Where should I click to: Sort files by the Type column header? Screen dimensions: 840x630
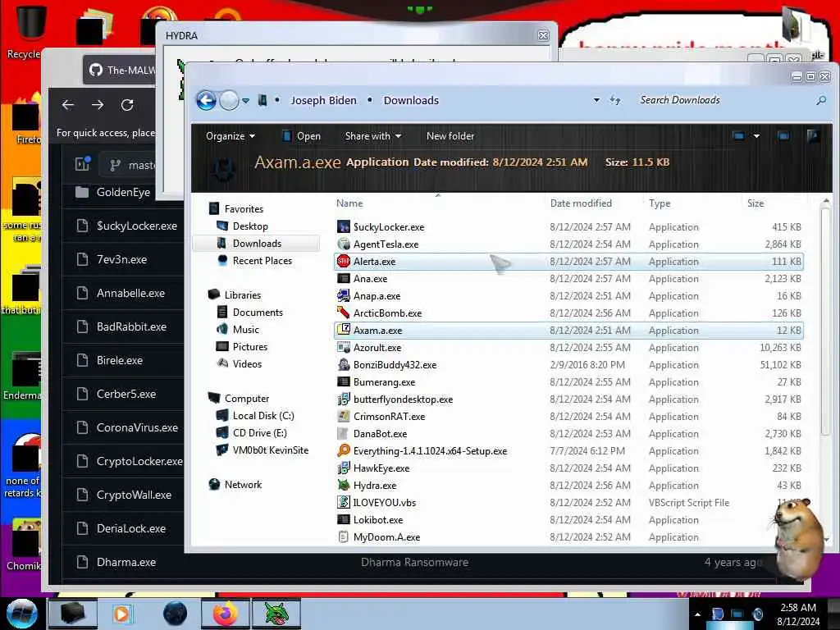point(660,203)
